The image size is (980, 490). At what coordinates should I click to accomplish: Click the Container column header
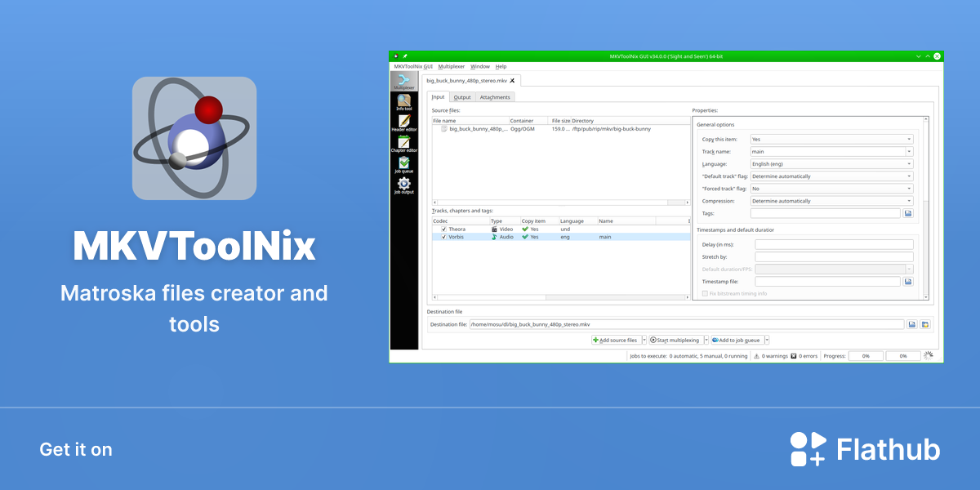pyautogui.click(x=529, y=121)
